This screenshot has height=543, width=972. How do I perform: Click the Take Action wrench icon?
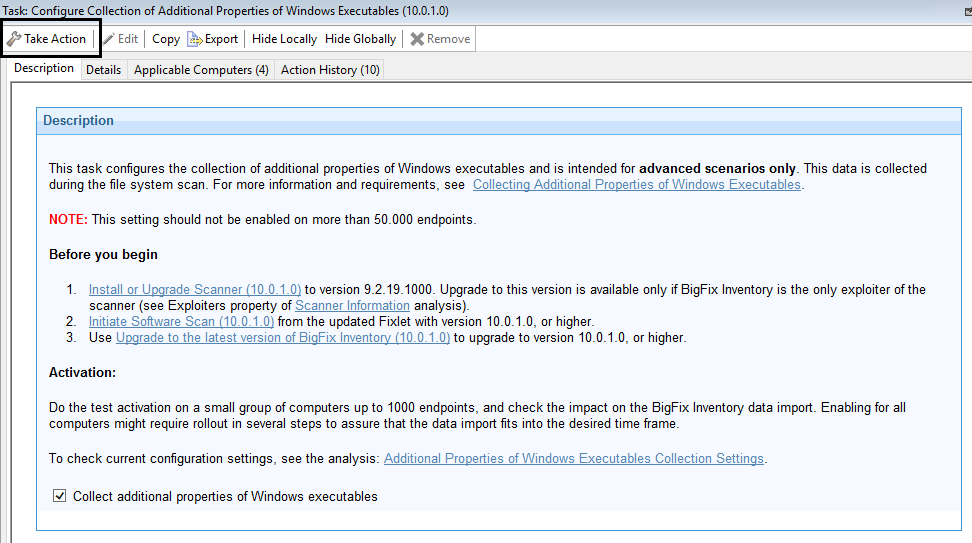pyautogui.click(x=14, y=39)
